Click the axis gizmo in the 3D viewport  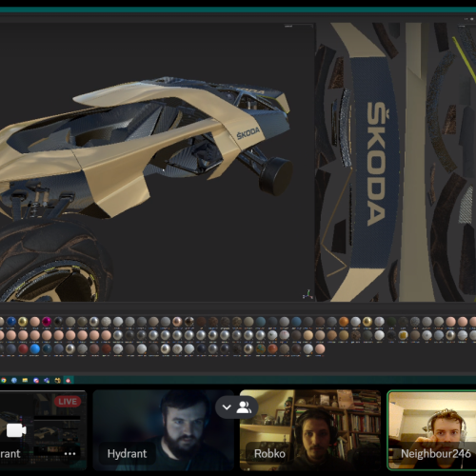point(307,294)
